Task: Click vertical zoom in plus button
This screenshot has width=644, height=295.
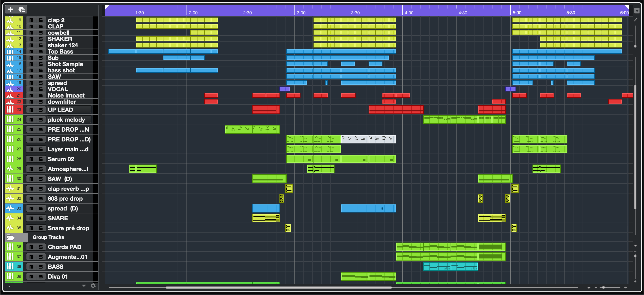Action: coord(635,282)
